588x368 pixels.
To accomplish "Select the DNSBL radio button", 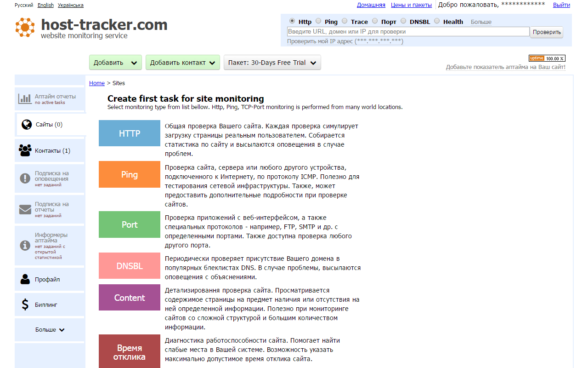I will [403, 21].
